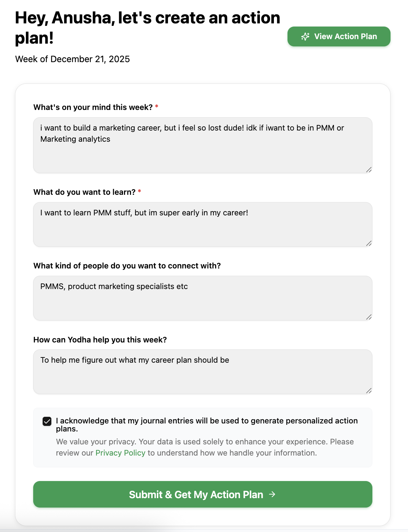Uncheck the journal entries acknowledgment checkbox
The height and width of the screenshot is (532, 408).
point(47,421)
